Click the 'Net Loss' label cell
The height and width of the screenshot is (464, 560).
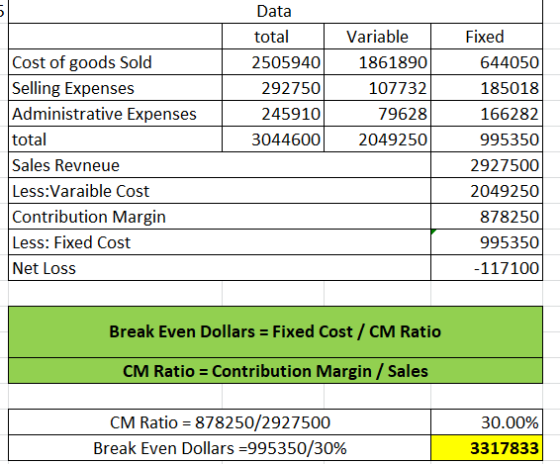click(219, 268)
